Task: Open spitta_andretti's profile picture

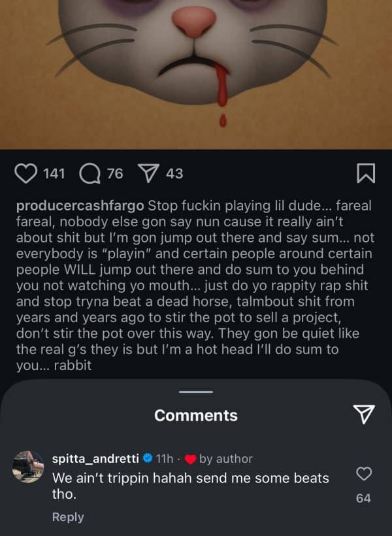Action: pos(27,465)
